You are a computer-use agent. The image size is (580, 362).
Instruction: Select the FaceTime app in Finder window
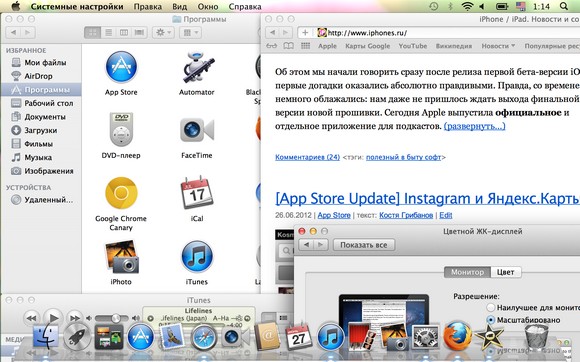click(x=196, y=130)
